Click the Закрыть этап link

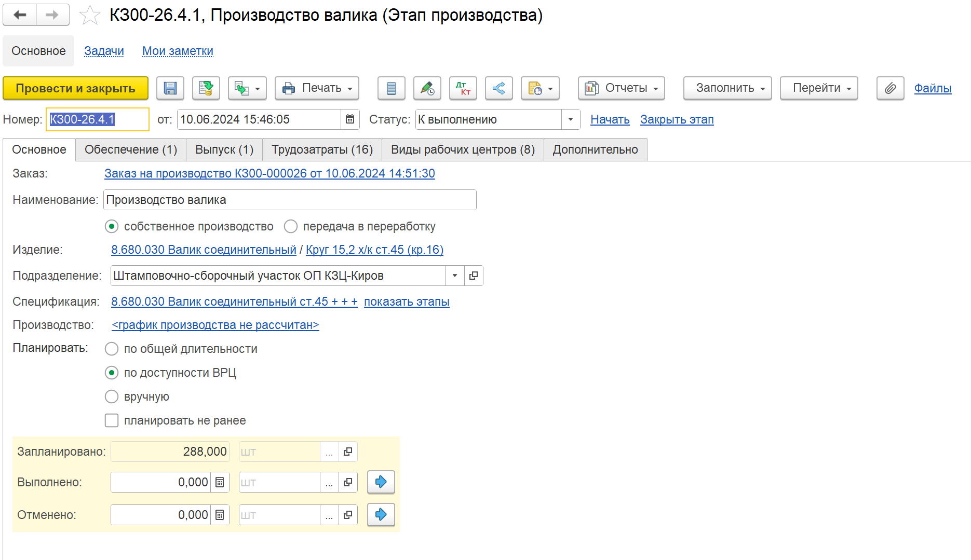(677, 119)
